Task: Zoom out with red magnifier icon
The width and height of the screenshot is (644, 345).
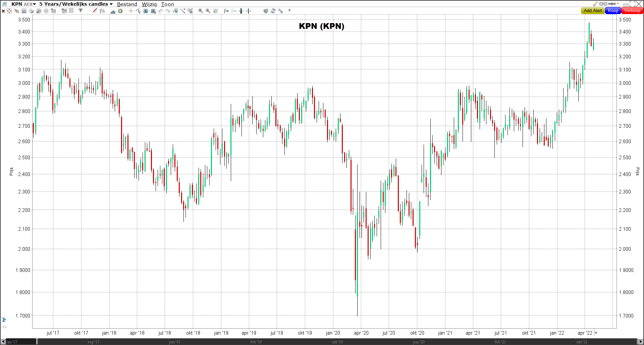Action: tap(208, 11)
